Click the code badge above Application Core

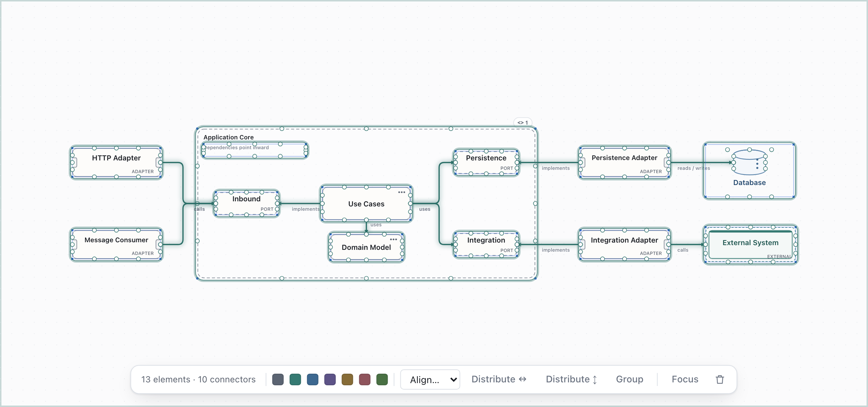point(523,122)
